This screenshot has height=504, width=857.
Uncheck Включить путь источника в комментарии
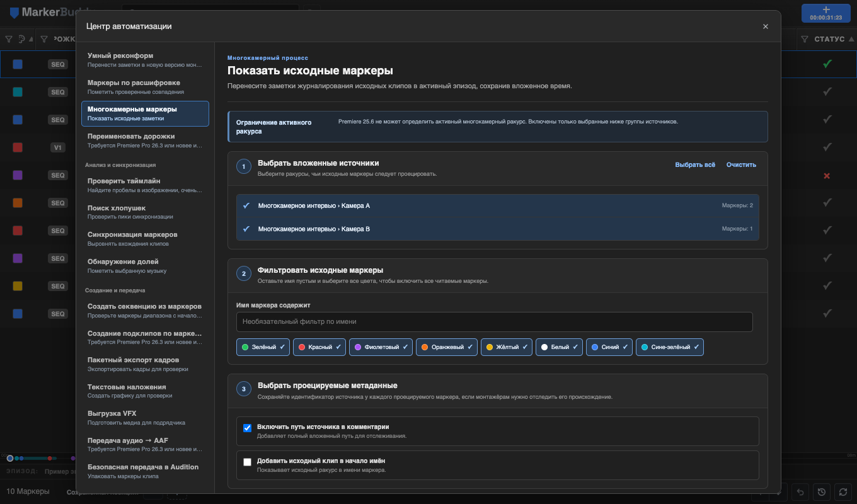pos(248,428)
